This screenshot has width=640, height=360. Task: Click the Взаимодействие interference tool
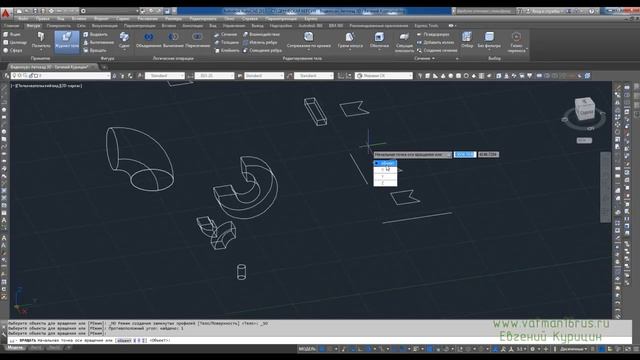pyautogui.click(x=261, y=35)
